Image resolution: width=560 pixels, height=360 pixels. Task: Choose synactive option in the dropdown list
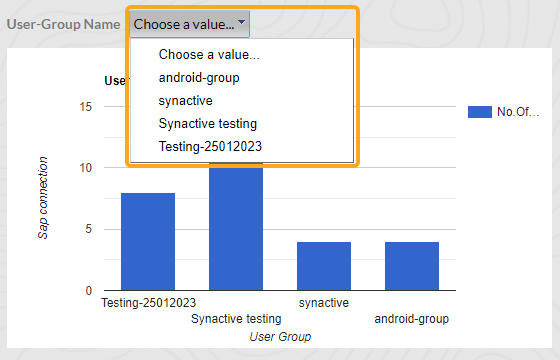[x=185, y=101]
